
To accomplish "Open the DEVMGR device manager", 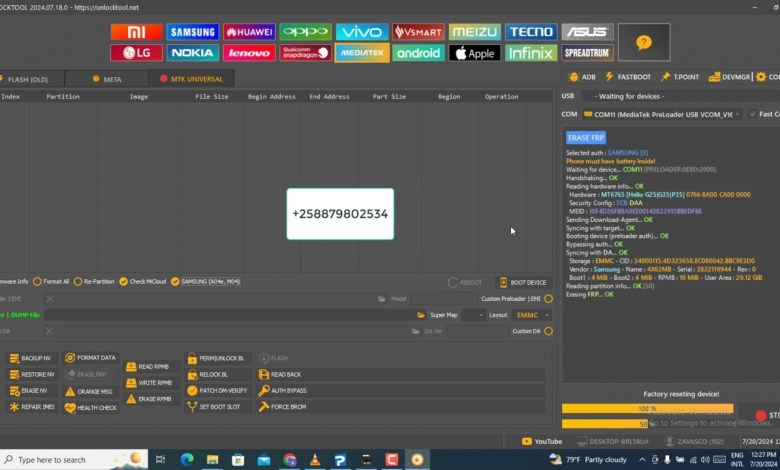I will 729,77.
